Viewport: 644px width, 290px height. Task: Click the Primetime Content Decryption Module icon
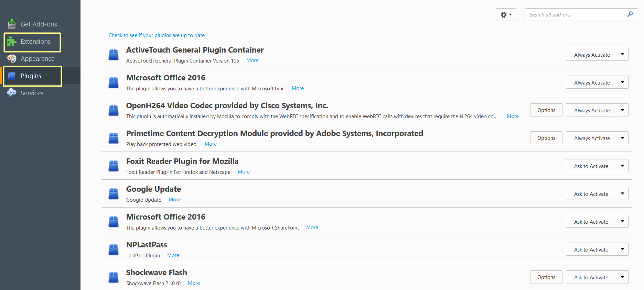(114, 138)
